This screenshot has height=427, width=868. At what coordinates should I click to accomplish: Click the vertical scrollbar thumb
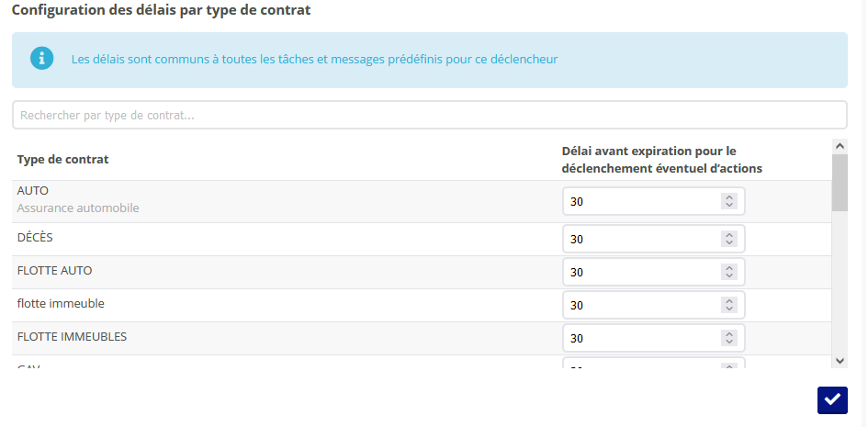840,182
